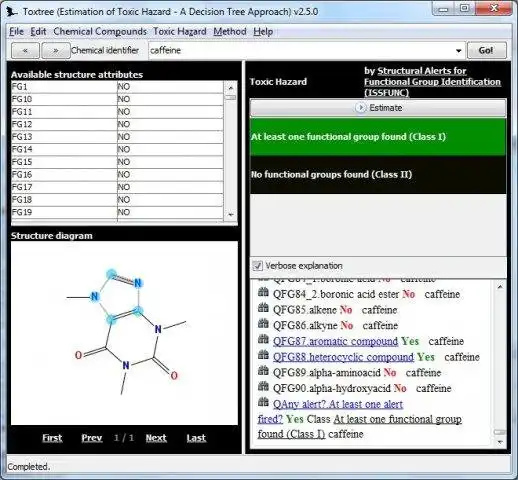The image size is (518, 480).
Task: Click the Next navigation link
Action: [x=156, y=438]
